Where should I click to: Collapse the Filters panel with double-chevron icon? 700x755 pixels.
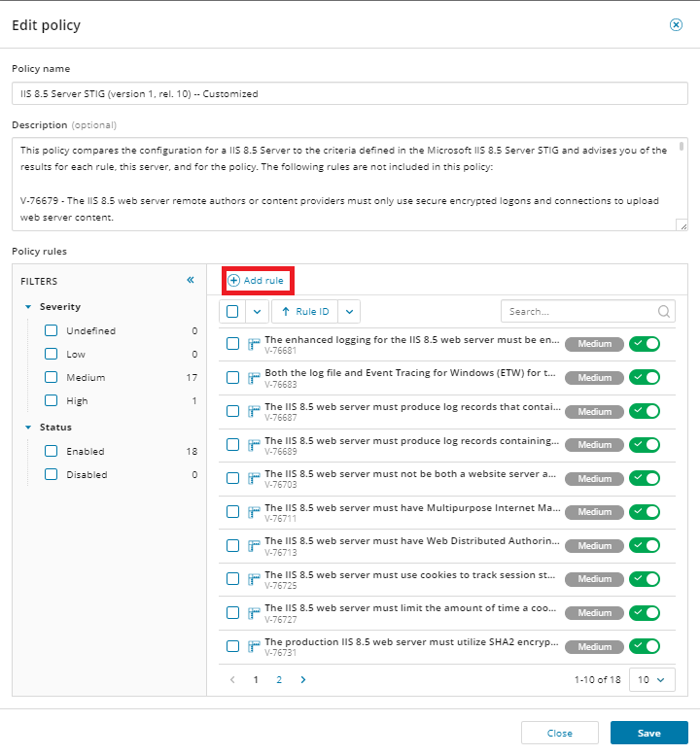tap(191, 280)
